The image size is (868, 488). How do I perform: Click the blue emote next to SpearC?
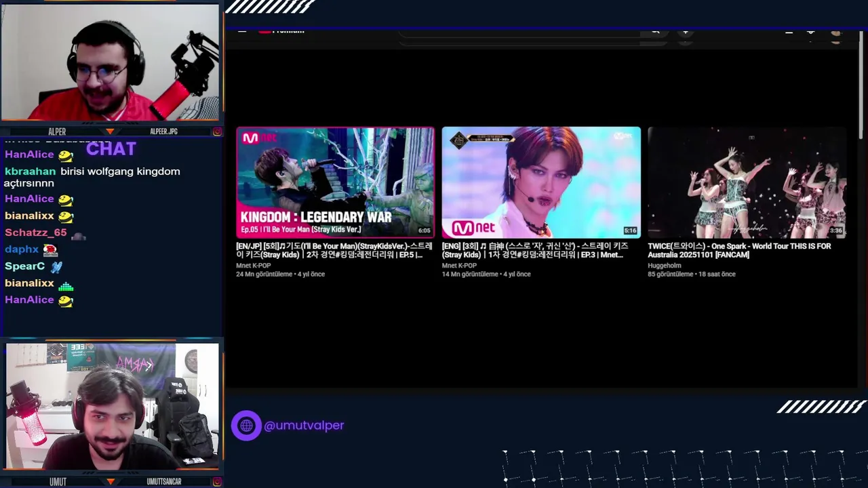(56, 267)
